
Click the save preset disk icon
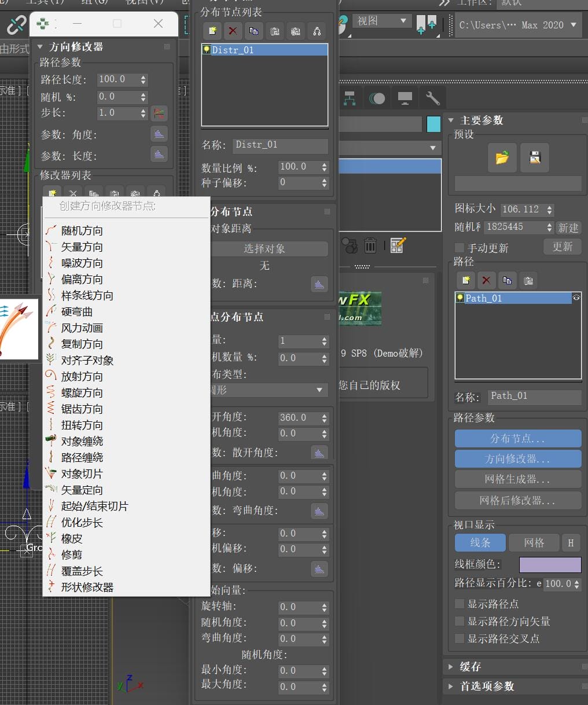coord(535,157)
